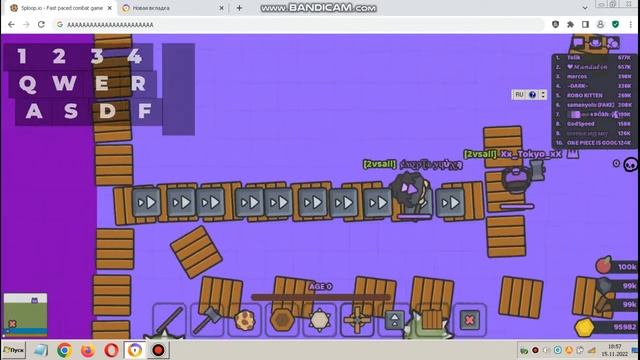Select the red X trap item slot

click(x=470, y=320)
